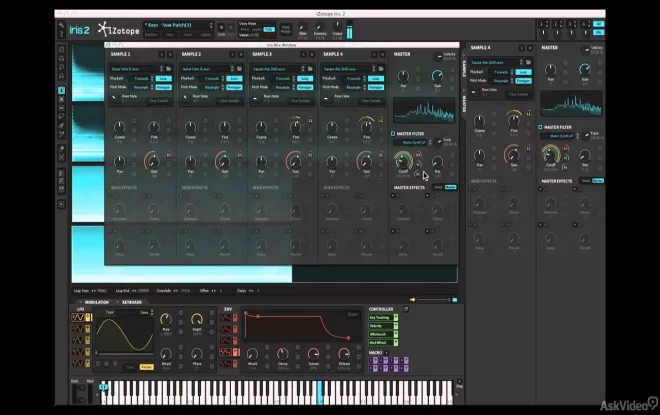Click Clear Sample for Sample 1
The image size is (660, 415).
tap(158, 101)
